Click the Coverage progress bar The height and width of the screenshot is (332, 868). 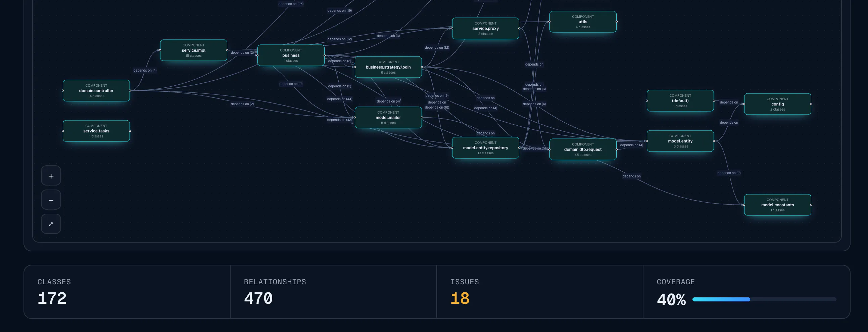click(x=764, y=299)
